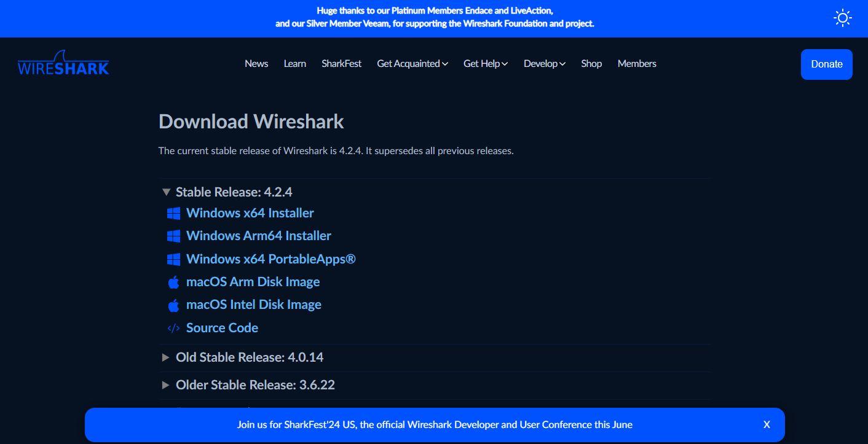The image size is (868, 444).
Task: Click Apple icon beside macOS Arm Disk Image
Action: point(173,282)
